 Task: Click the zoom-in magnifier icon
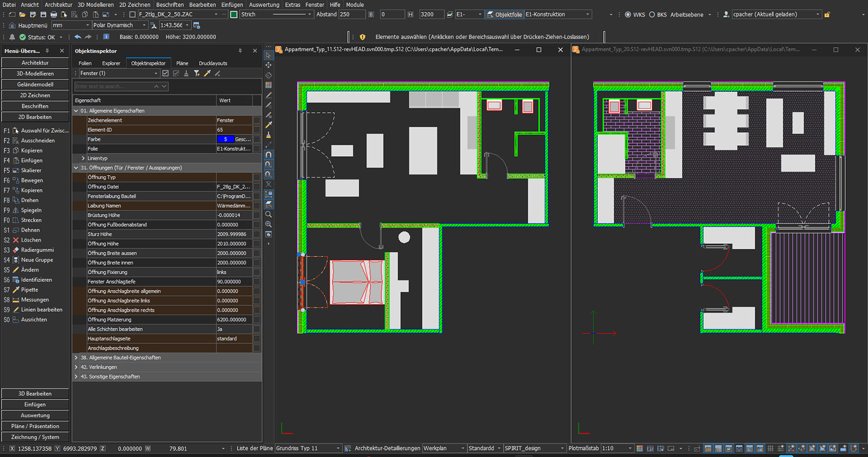268,224
